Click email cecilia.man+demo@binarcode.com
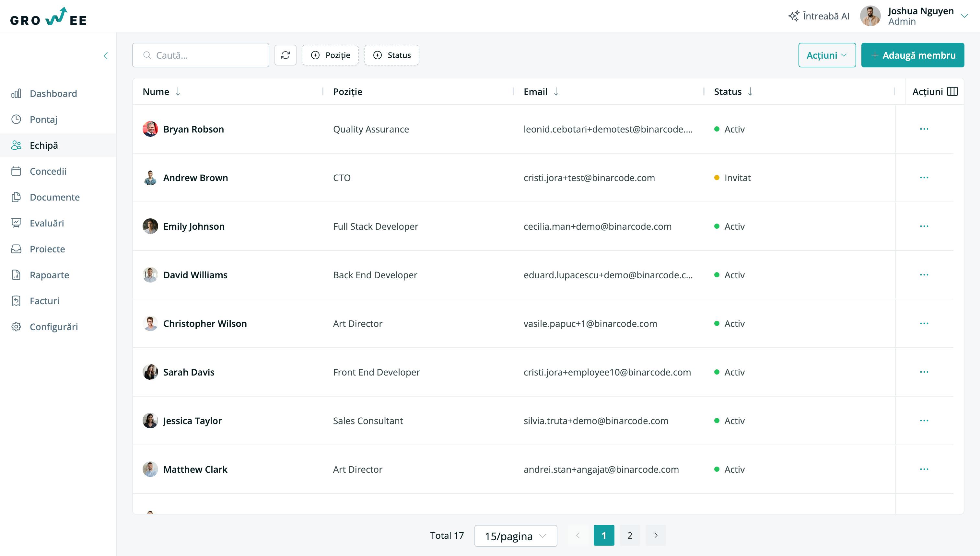Screen dimensions: 980x556 (597, 226)
